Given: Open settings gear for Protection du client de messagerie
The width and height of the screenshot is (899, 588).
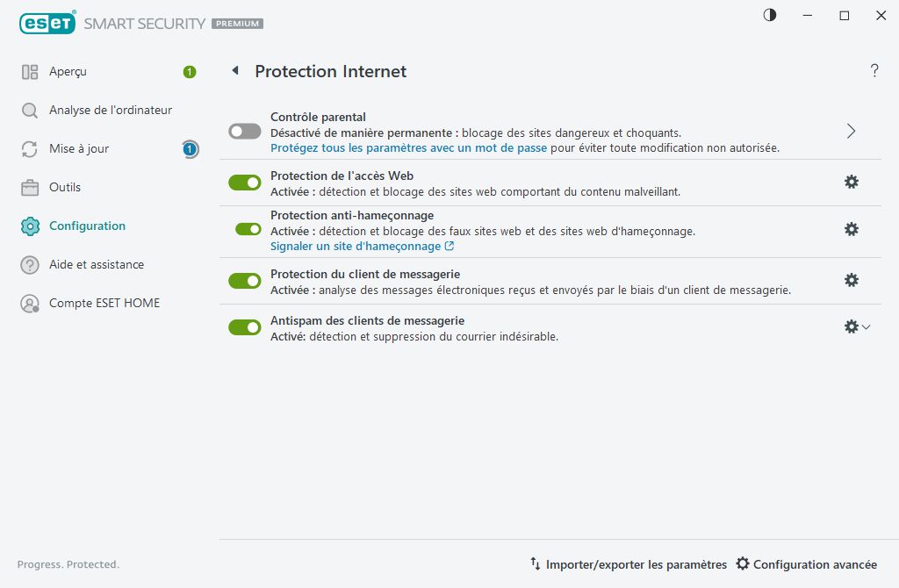Looking at the screenshot, I should (x=851, y=281).
